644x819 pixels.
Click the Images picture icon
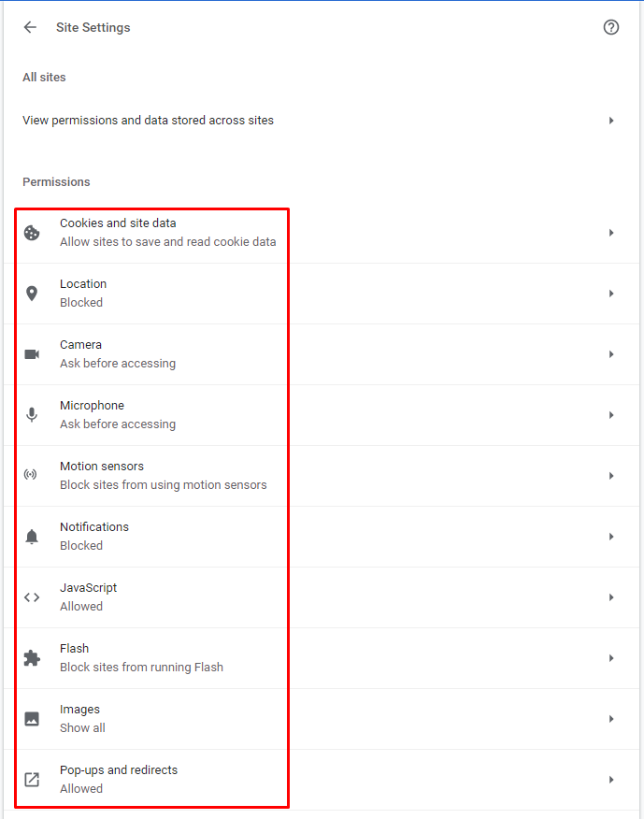tap(32, 719)
